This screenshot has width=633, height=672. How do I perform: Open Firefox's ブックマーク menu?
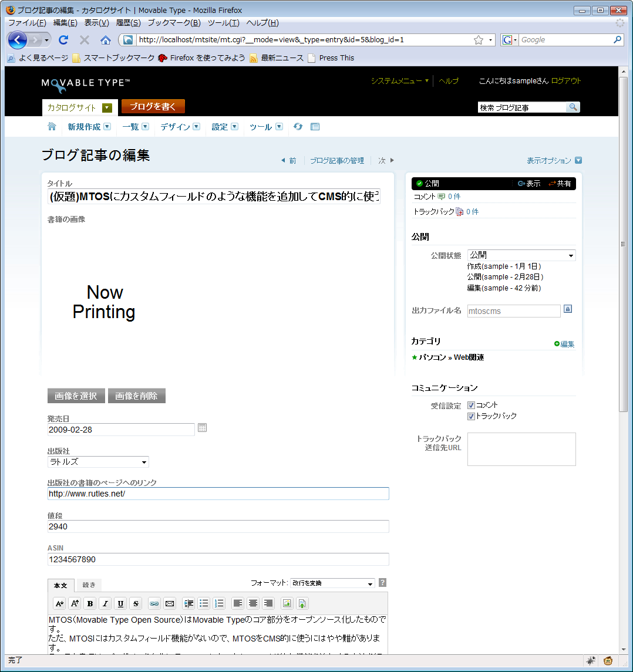(x=174, y=23)
